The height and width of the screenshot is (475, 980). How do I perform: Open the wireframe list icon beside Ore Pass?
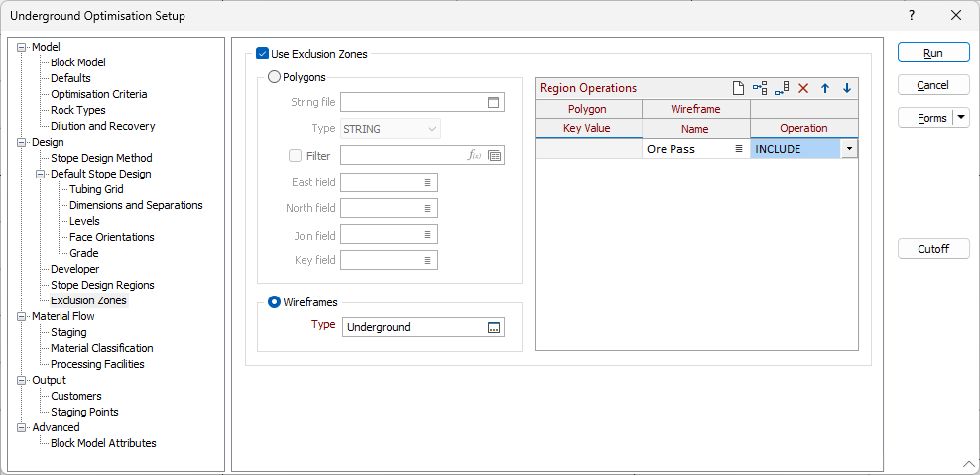pyautogui.click(x=738, y=149)
